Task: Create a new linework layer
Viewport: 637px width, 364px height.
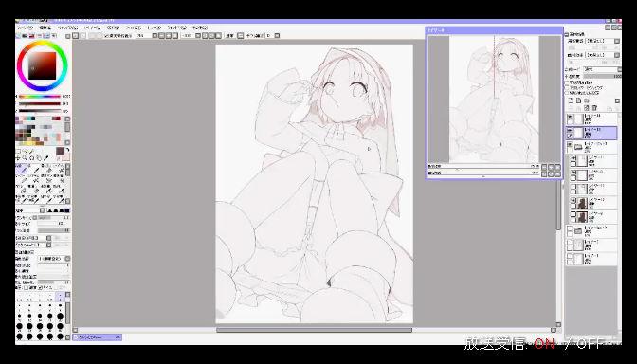Action: point(578,100)
